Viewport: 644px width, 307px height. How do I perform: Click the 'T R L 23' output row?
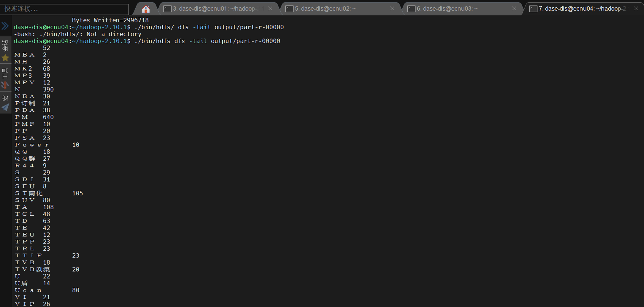(x=32, y=249)
